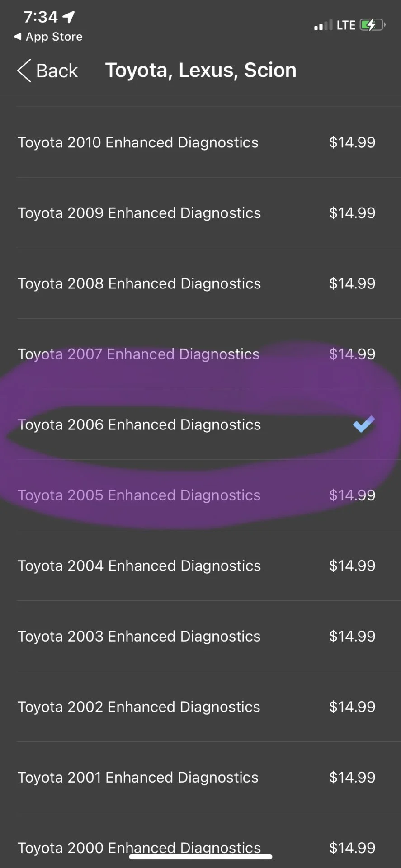Tap the battery charging icon
The height and width of the screenshot is (868, 401).
click(372, 25)
